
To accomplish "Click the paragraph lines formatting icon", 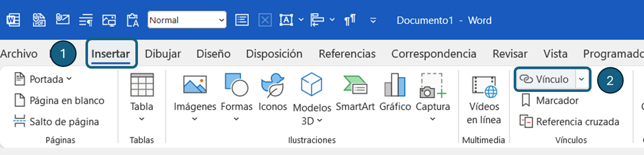I will click(x=86, y=20).
